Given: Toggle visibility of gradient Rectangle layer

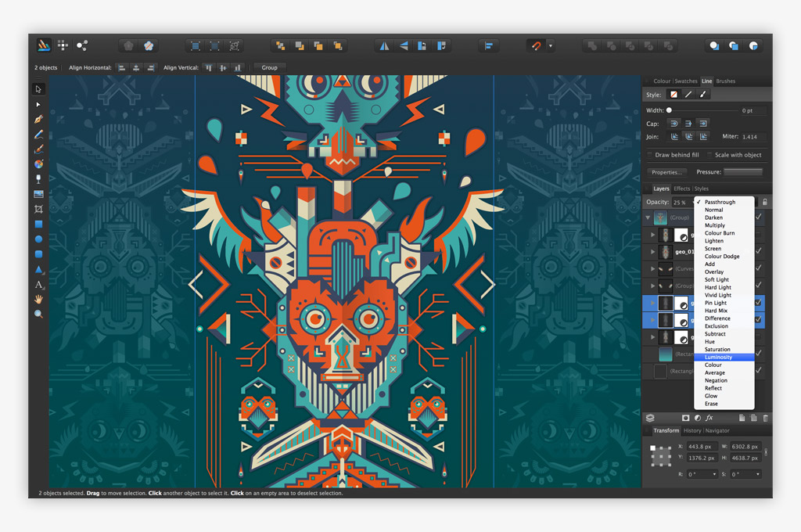Looking at the screenshot, I should [759, 353].
